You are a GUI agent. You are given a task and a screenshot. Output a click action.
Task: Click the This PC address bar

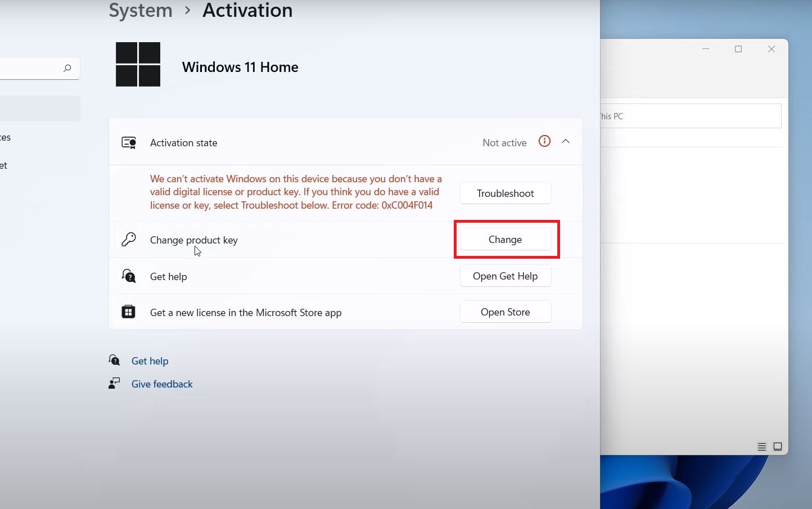pyautogui.click(x=691, y=116)
